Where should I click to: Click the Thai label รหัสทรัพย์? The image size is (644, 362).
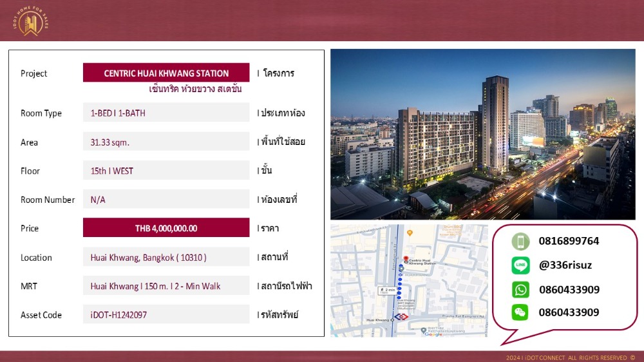tap(279, 314)
